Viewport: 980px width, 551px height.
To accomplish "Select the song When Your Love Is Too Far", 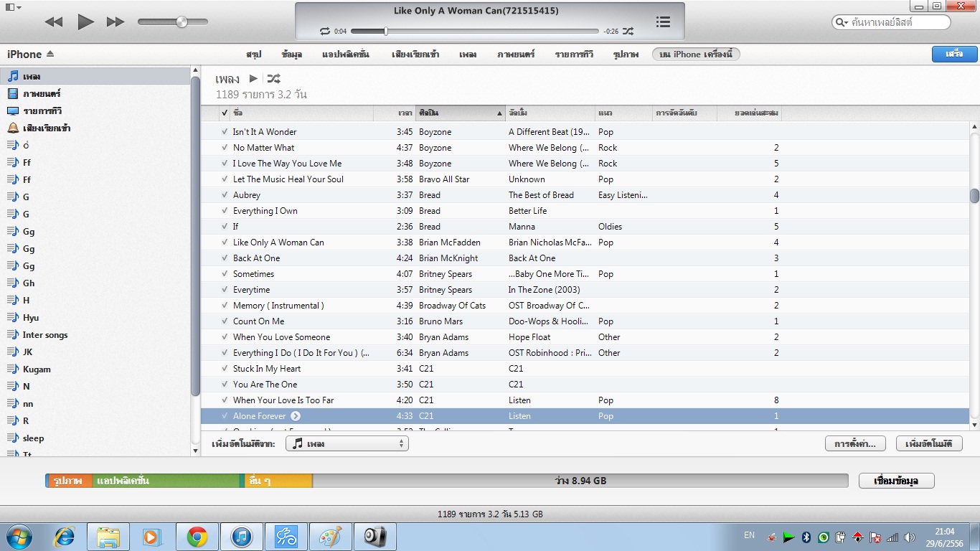I will 585,400.
